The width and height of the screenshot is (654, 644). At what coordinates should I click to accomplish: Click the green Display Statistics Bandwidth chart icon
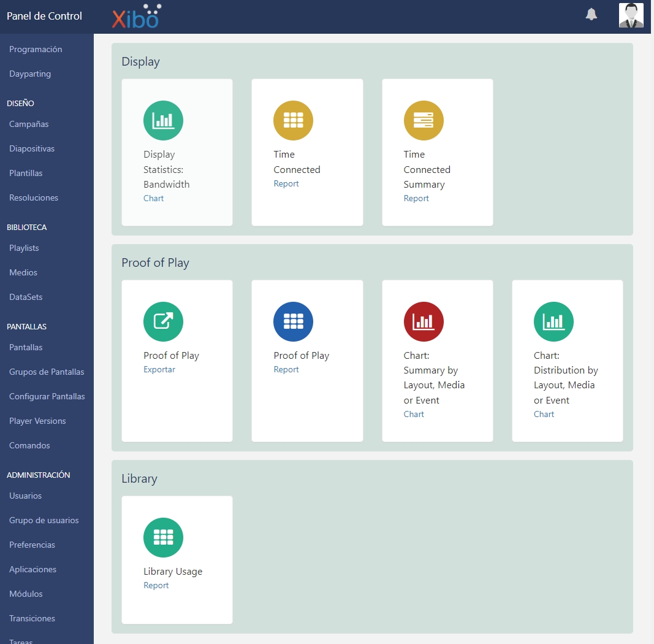[x=163, y=120]
